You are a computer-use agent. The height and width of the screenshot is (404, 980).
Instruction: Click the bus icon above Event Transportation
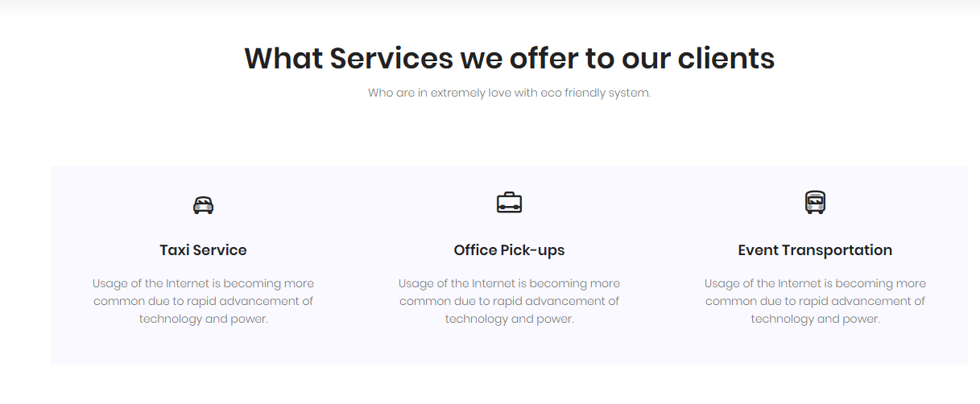[x=815, y=202]
